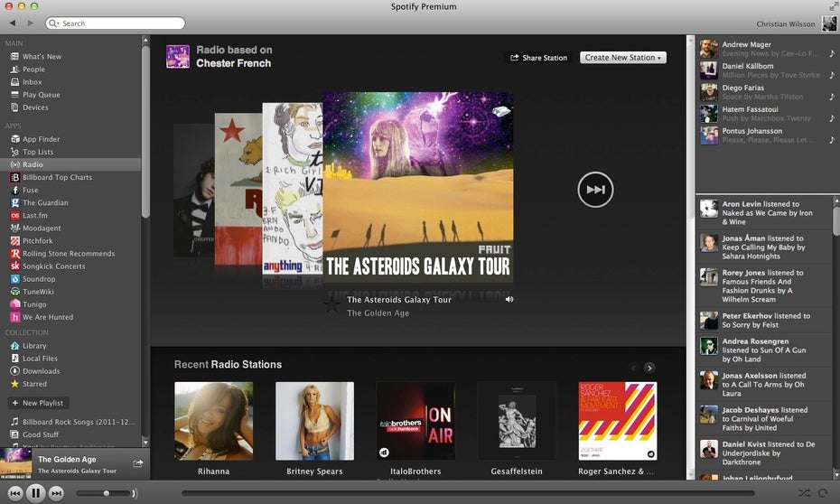
Task: Adjust the volume slider
Action: [x=103, y=493]
